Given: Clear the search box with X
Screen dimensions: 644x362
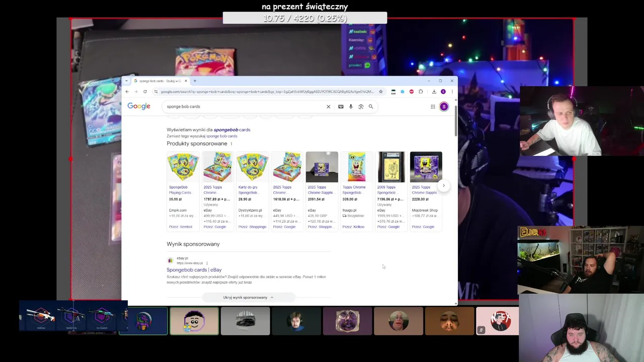Looking at the screenshot, I should coord(329,107).
